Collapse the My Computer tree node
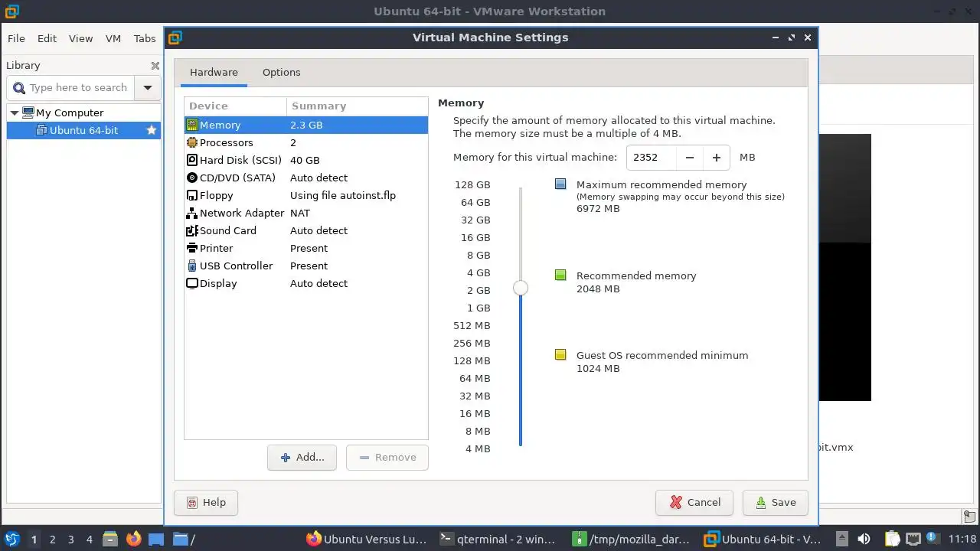The width and height of the screenshot is (980, 551). (14, 112)
